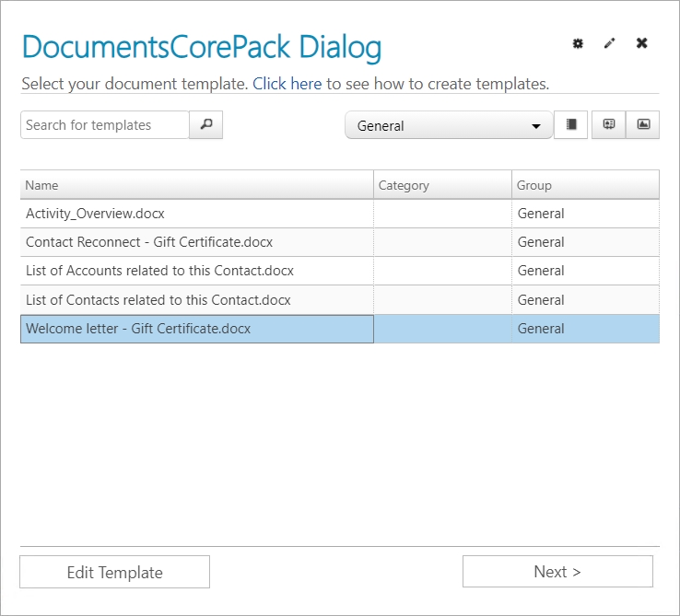Image resolution: width=680 pixels, height=616 pixels.
Task: Open settings with the gear icon
Action: coord(578,43)
